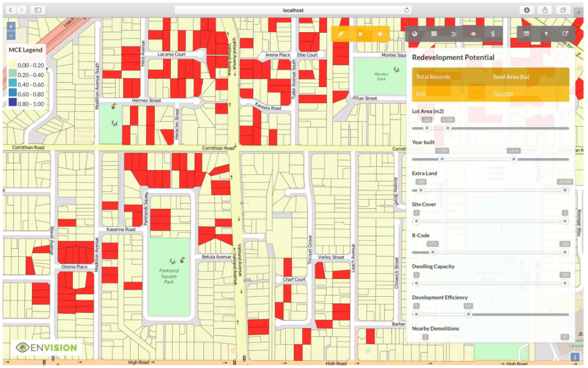
Task: Click the map zoom out minus control
Action: point(10,35)
